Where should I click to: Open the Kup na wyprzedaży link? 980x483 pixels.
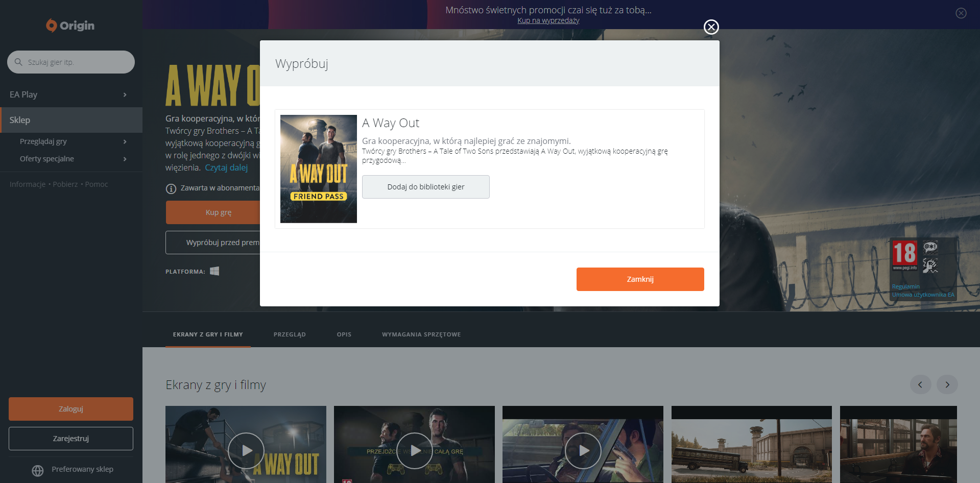click(x=548, y=21)
